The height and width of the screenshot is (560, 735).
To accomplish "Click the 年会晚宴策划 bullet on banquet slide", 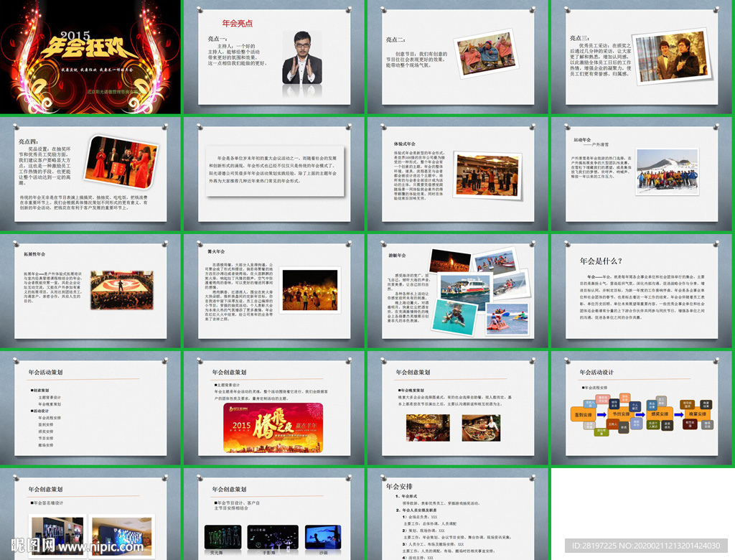I will [411, 391].
